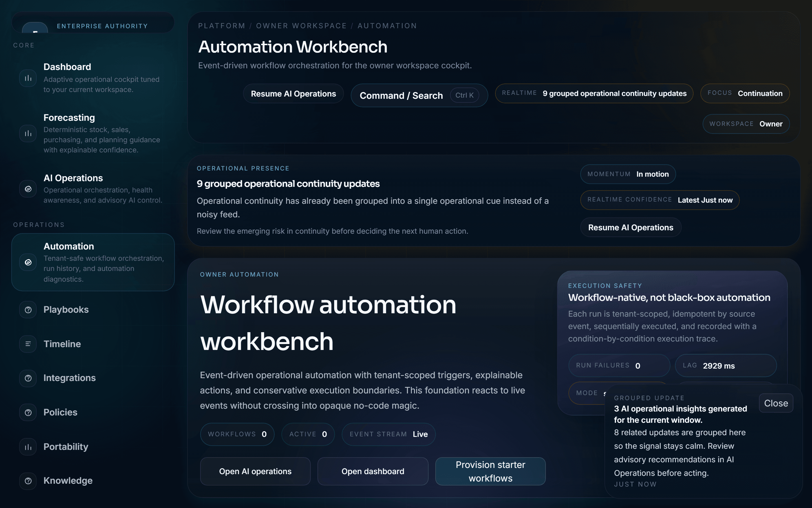Screen dimensions: 812x508
Task: Click the Workflow-native, not black-box automation heading
Action: tap(669, 298)
